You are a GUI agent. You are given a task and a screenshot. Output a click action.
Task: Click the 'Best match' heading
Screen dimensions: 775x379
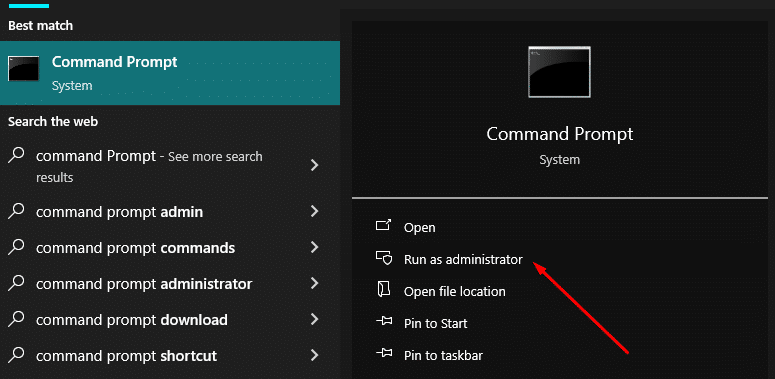[41, 26]
